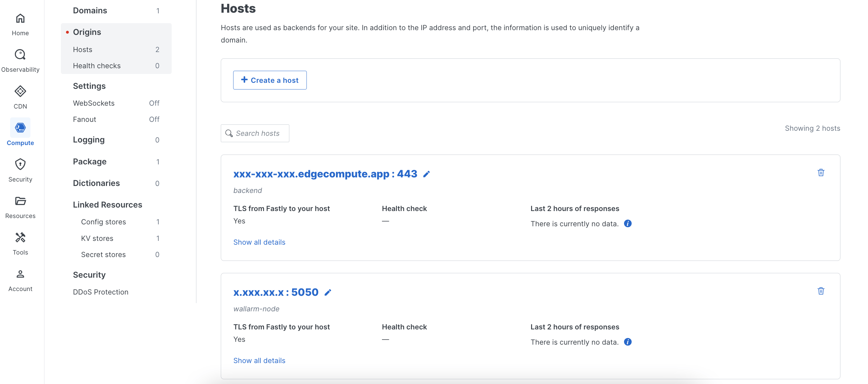868x384 pixels.
Task: Click the Account person icon
Action: click(20, 274)
